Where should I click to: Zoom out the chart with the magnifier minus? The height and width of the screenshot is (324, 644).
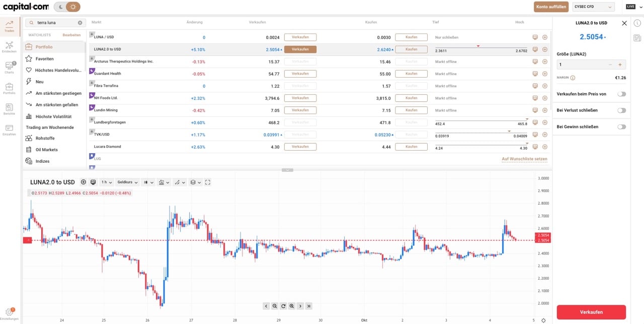275,306
